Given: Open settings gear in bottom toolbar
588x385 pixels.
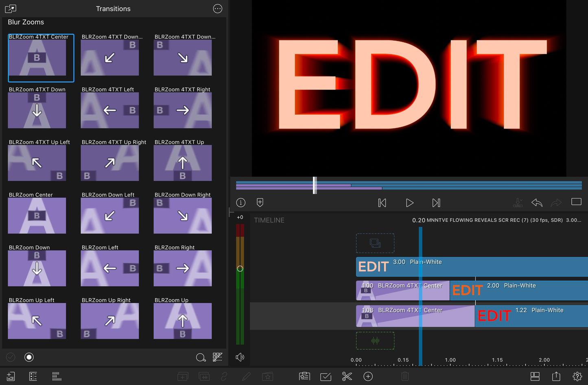Looking at the screenshot, I should (577, 376).
